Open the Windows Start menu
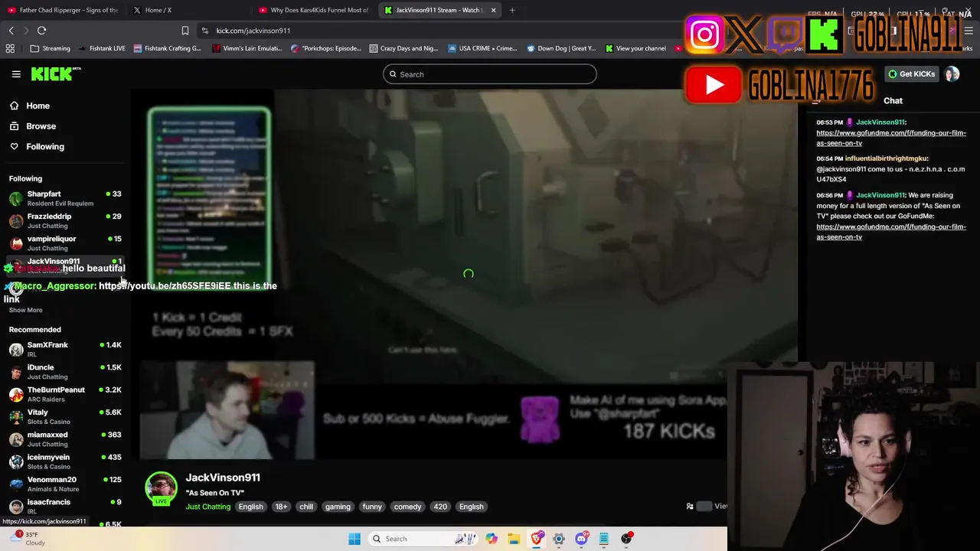 pos(354,539)
